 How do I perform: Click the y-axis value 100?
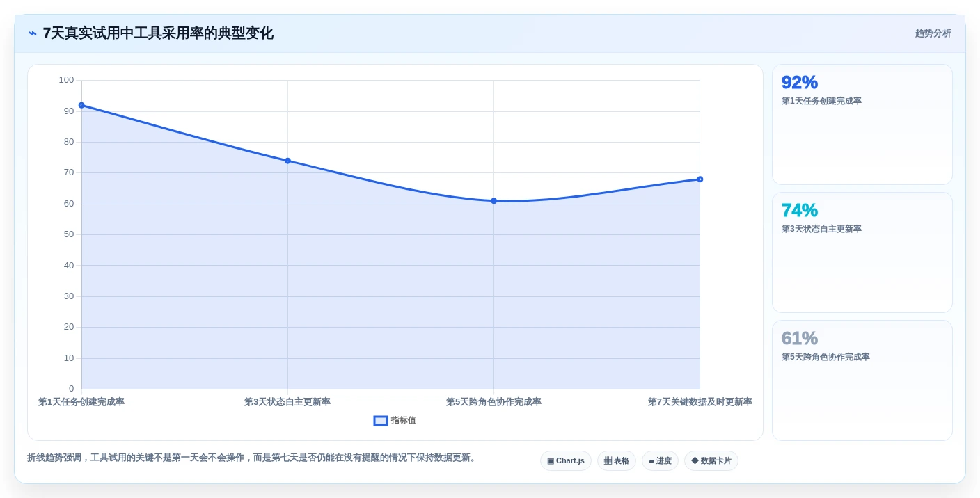pos(66,80)
